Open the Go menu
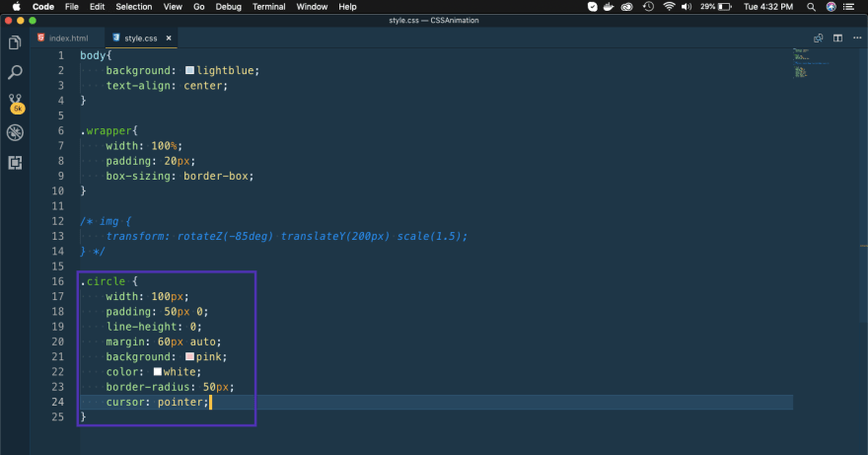868x455 pixels. click(x=198, y=7)
